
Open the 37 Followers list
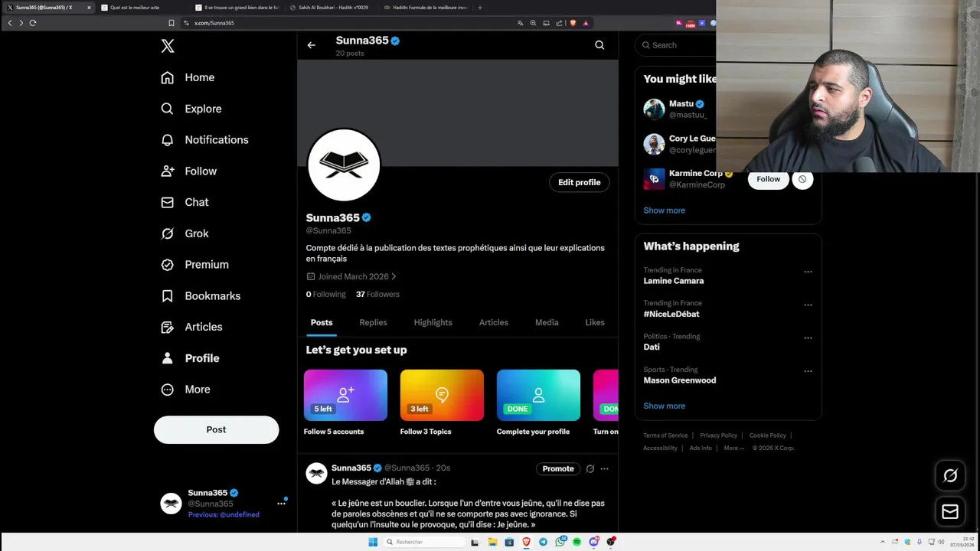pos(377,294)
